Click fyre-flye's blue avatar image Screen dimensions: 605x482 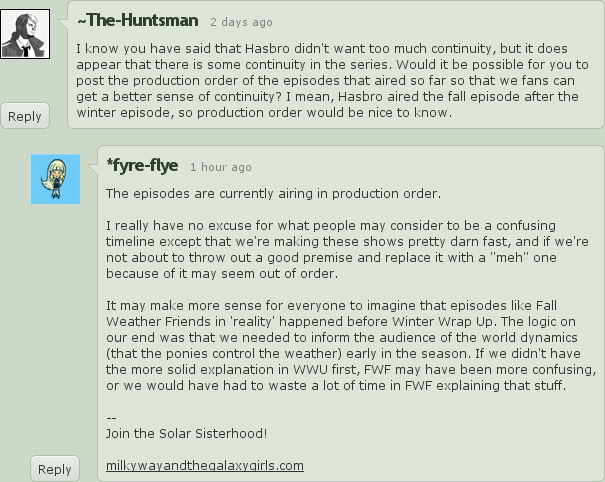click(x=55, y=179)
